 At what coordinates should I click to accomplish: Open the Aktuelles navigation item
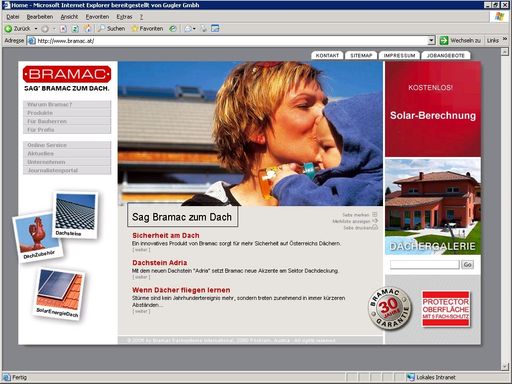click(67, 153)
